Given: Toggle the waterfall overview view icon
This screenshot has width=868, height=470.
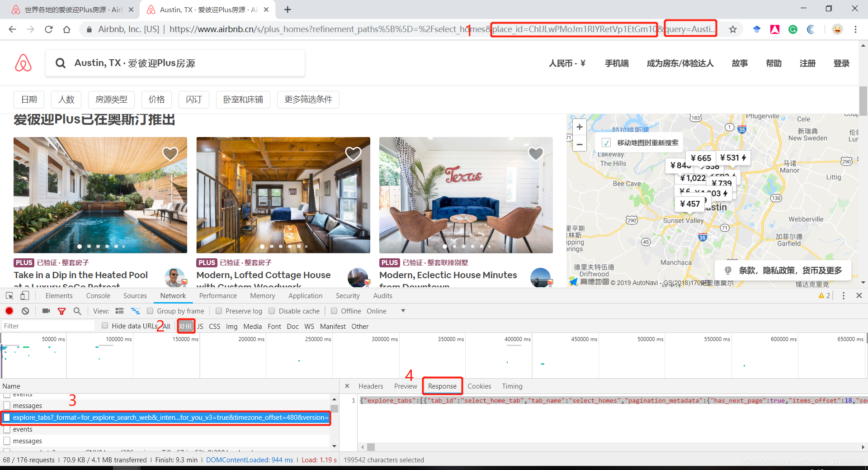Looking at the screenshot, I should point(135,311).
